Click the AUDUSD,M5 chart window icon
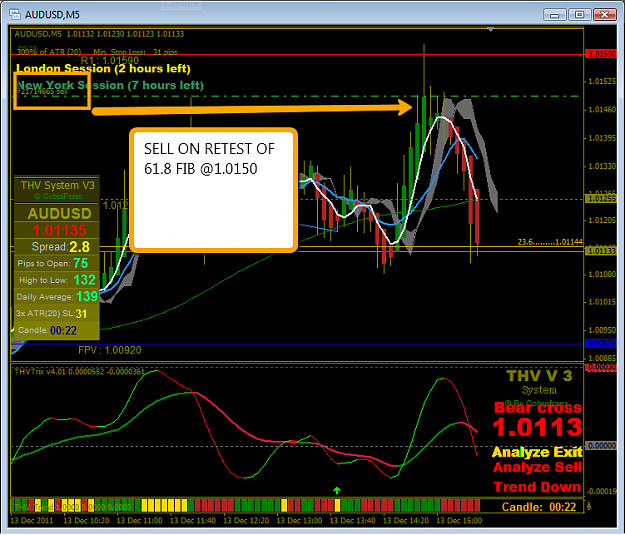Viewport: 625px width, 535px height. tap(15, 15)
